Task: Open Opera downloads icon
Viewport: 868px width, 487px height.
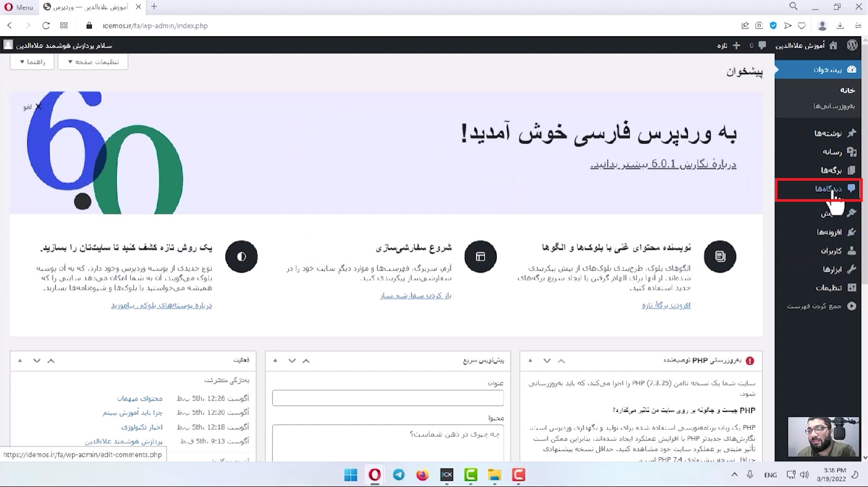Action: (840, 25)
